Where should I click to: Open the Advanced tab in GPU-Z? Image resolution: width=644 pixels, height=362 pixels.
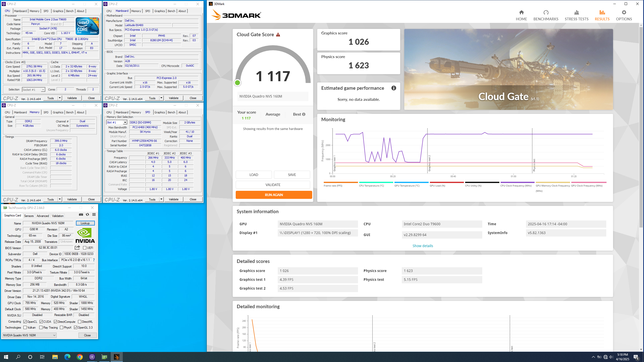point(43,216)
